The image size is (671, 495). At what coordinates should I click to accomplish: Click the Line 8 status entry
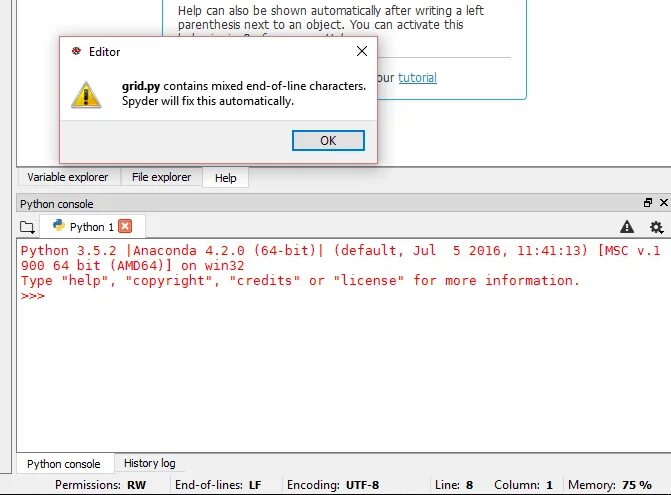[454, 485]
